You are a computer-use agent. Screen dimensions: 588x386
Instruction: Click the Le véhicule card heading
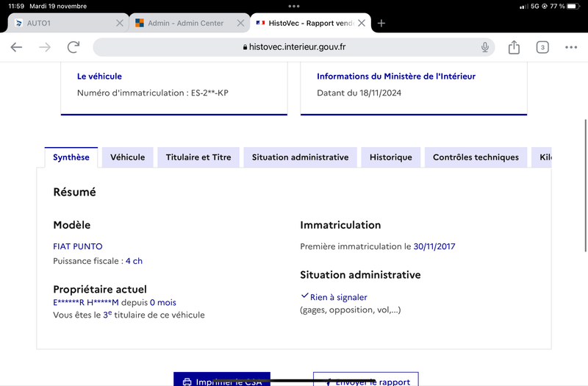(x=99, y=76)
